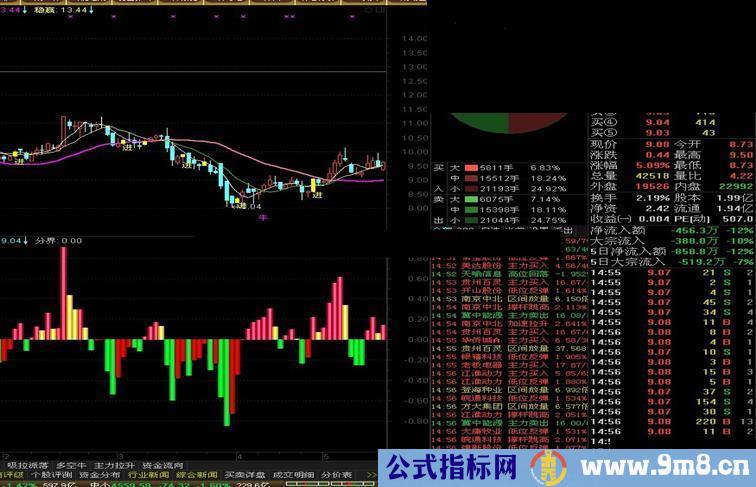Screen dimensions: 756x487
Task: Open the 吸拉派落 indicator tab
Action: [27, 465]
